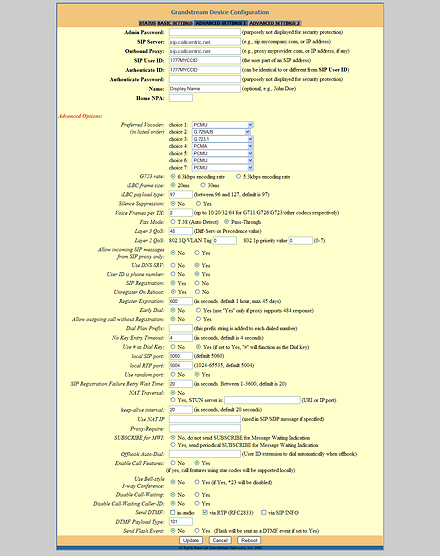Click the Authenticate ID field
Image resolution: width=440 pixels, height=556 pixels.
pyautogui.click(x=205, y=70)
